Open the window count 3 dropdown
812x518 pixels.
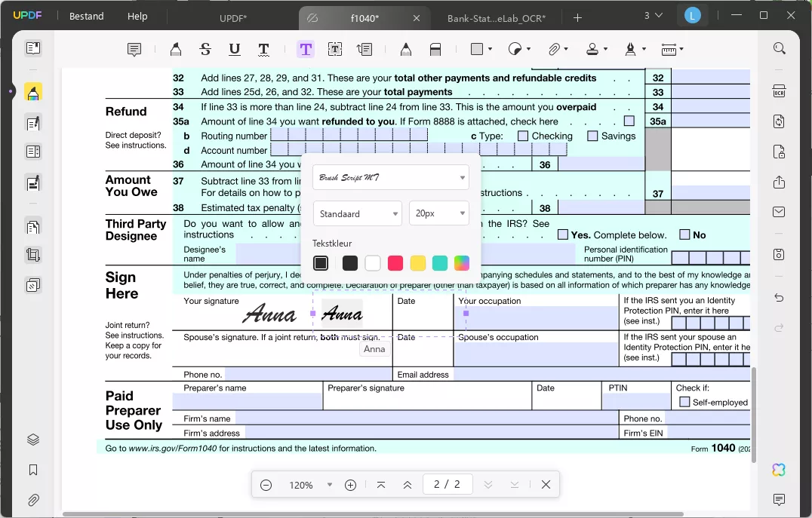(653, 16)
